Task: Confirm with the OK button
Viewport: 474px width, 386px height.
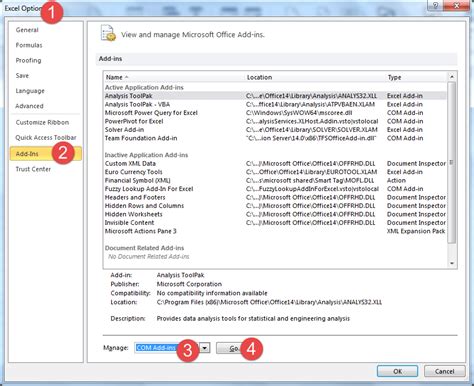Action: click(x=397, y=371)
